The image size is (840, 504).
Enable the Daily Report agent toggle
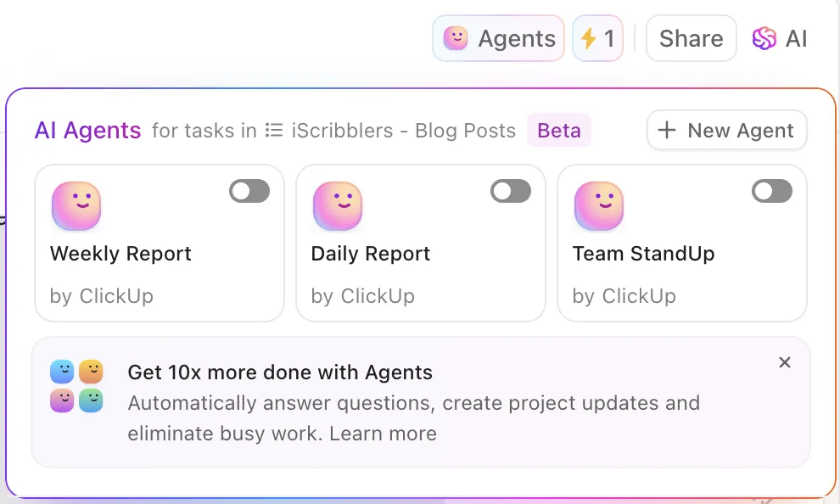coord(511,191)
